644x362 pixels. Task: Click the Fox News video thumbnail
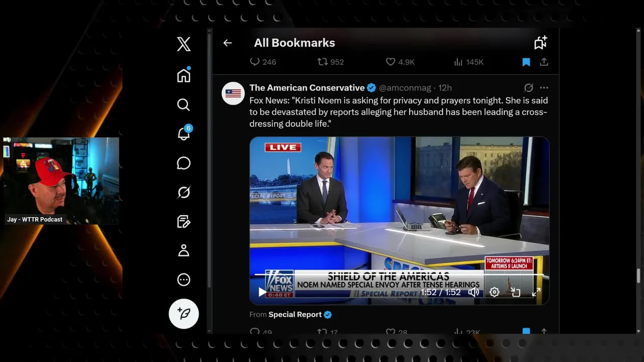point(399,220)
